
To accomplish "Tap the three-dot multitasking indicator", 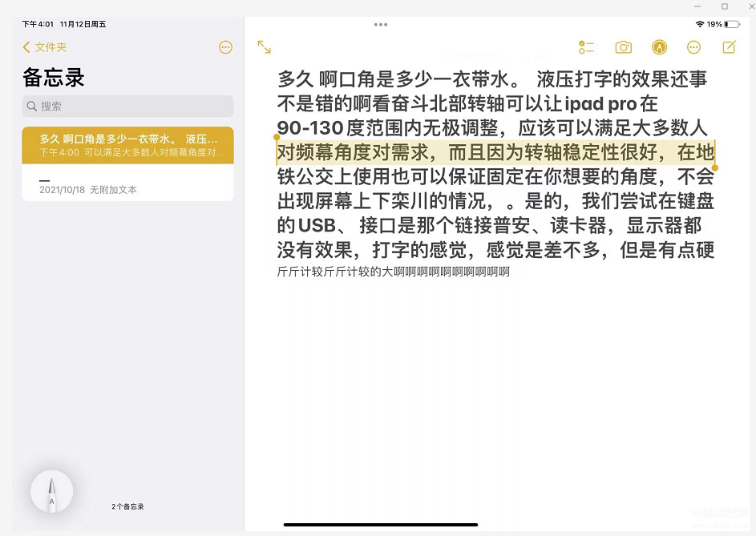I will coord(381,25).
